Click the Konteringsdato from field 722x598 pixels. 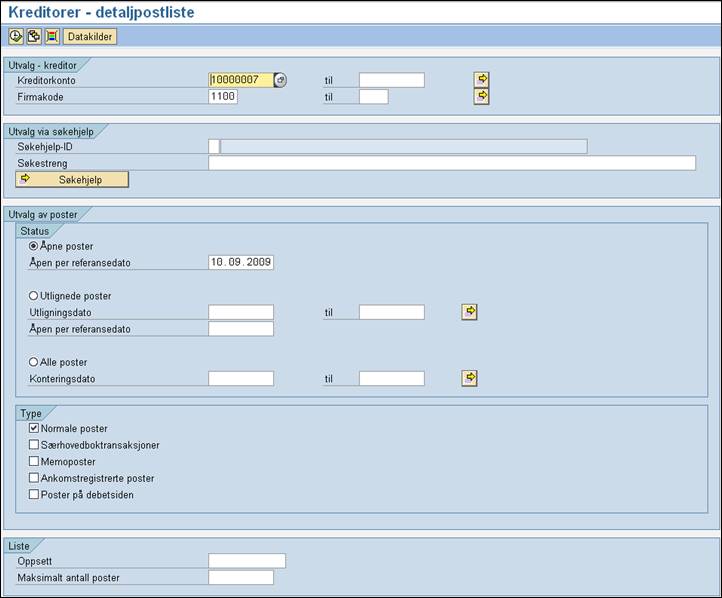click(241, 378)
